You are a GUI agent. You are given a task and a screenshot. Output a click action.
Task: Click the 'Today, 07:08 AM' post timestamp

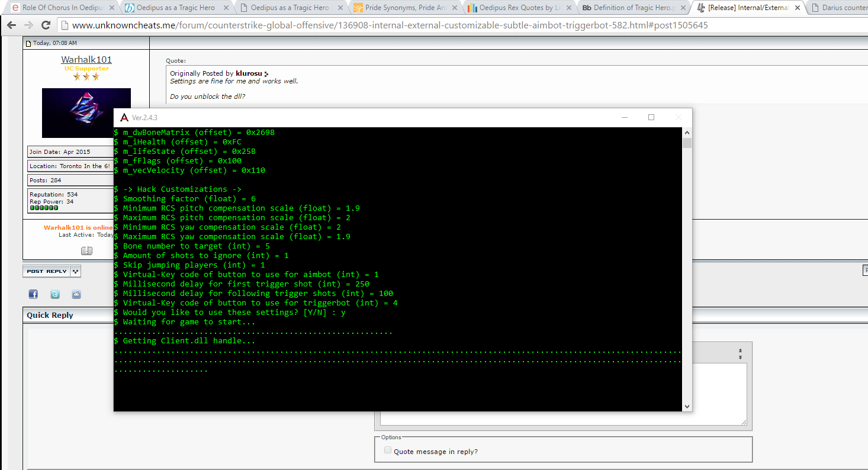[54, 43]
